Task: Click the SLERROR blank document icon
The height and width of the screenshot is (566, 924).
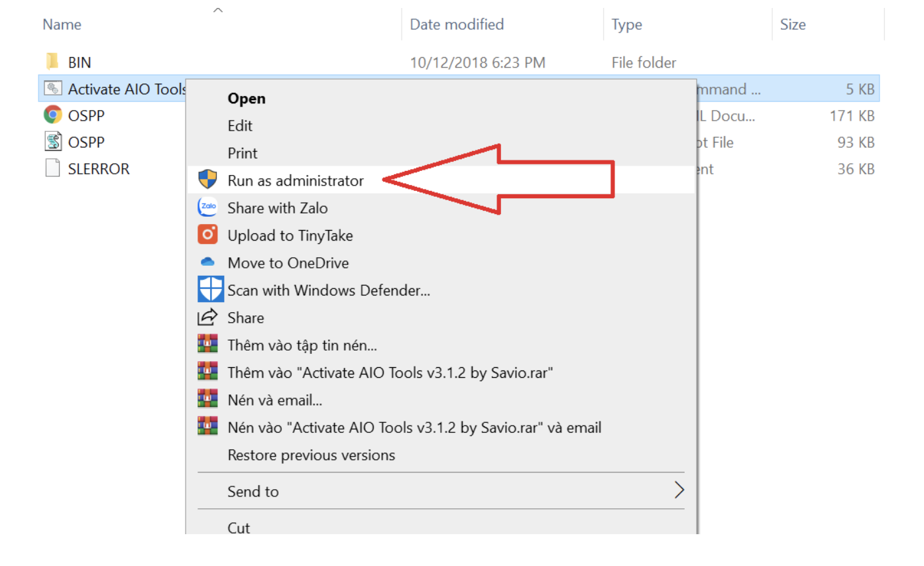Action: coord(53,168)
